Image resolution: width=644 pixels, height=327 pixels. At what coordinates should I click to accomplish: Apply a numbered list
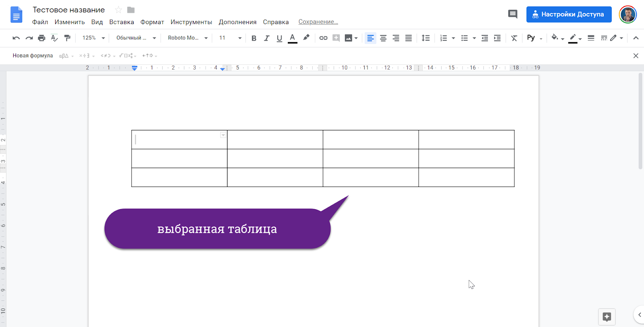click(x=444, y=38)
